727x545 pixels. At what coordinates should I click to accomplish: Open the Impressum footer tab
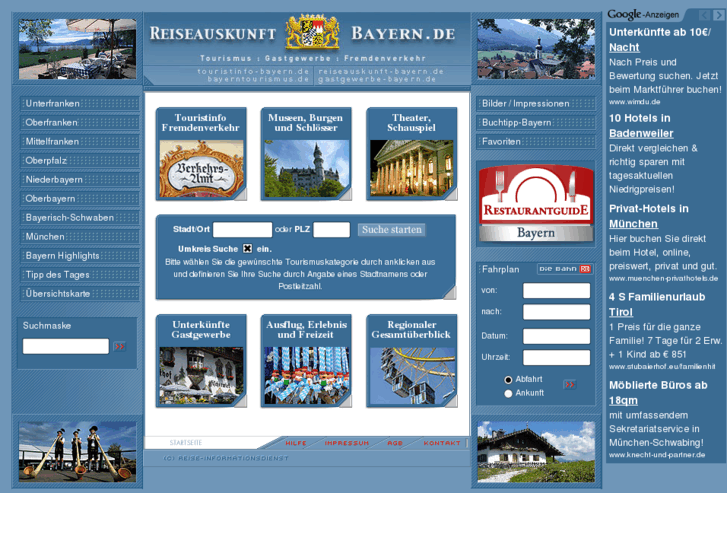click(347, 443)
